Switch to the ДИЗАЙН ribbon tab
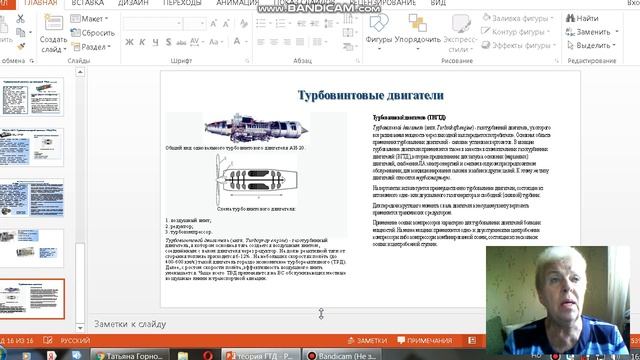This screenshot has width=640, height=360. [133, 3]
